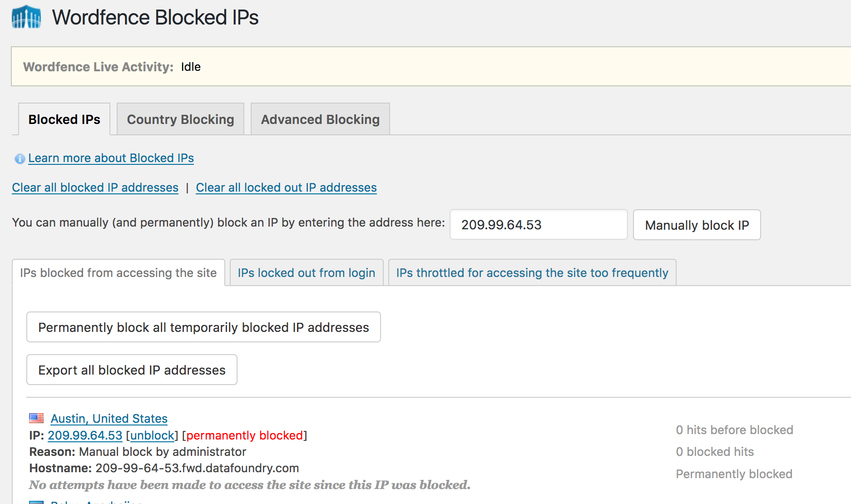This screenshot has height=504, width=851.
Task: Permanently block all temporarily blocked IP addresses
Action: point(203,327)
